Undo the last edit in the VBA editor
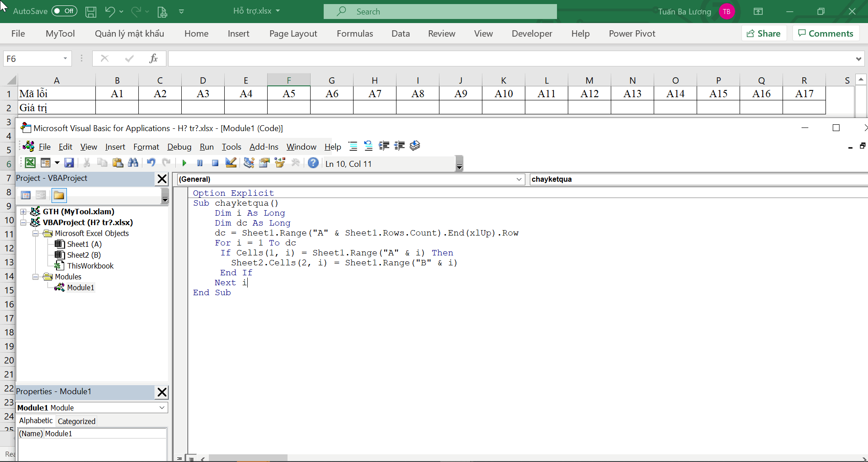 151,163
